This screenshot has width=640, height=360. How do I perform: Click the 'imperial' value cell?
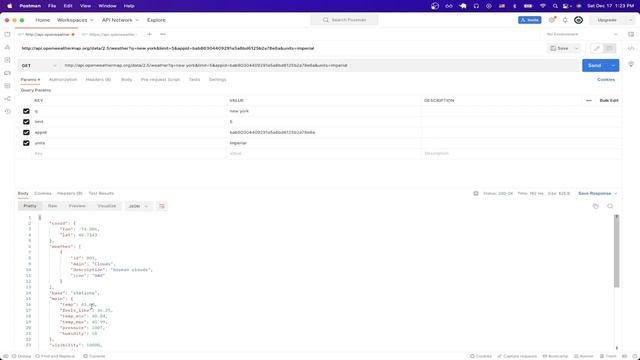(324, 143)
